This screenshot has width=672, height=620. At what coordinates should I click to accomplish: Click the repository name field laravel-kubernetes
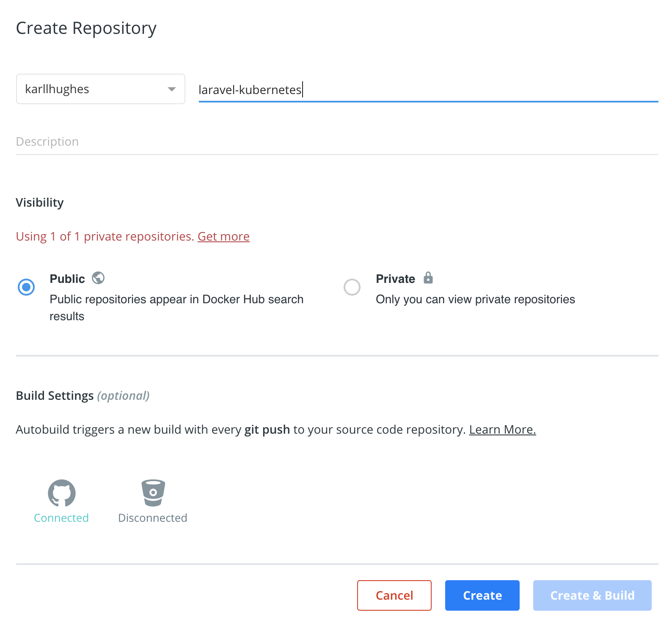pyautogui.click(x=428, y=90)
